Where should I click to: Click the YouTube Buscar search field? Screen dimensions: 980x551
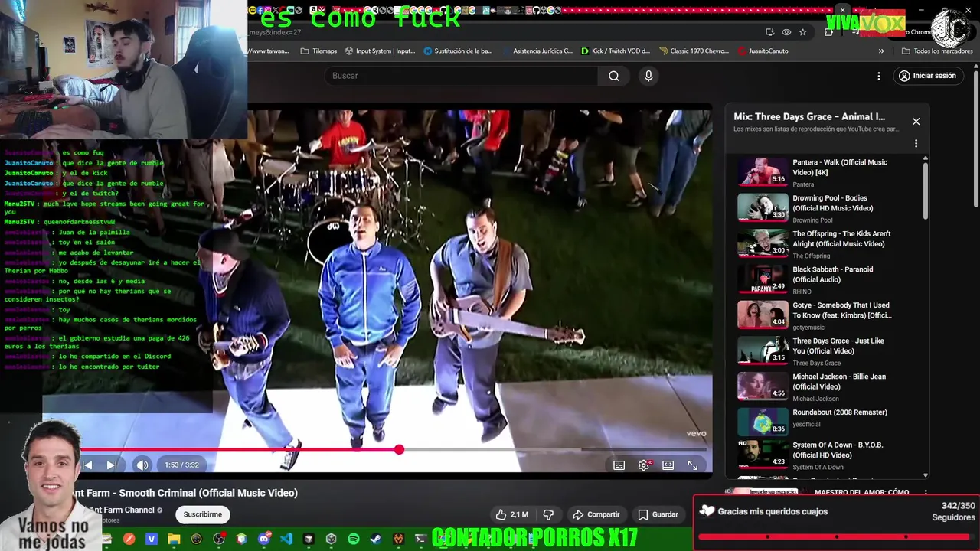(x=461, y=76)
